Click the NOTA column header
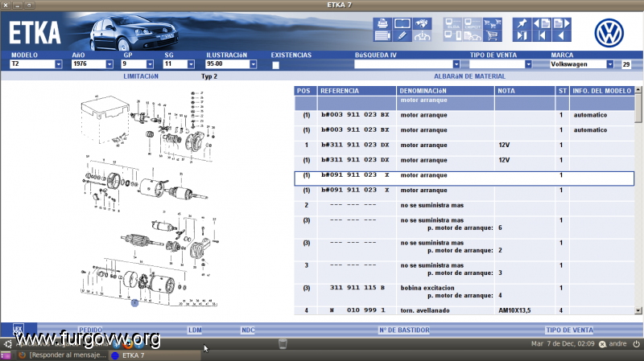Image resolution: width=644 pixels, height=361 pixels. (525, 91)
